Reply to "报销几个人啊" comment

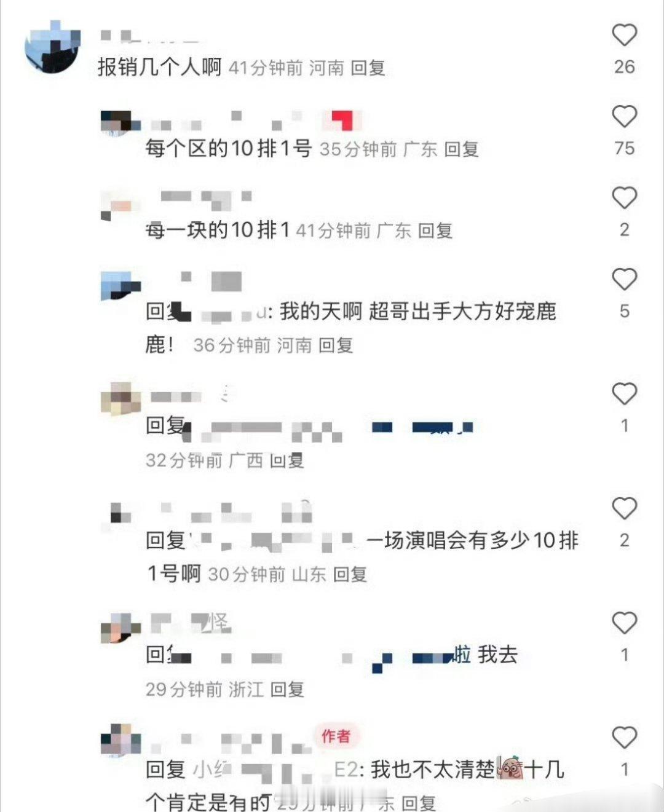coord(368,68)
